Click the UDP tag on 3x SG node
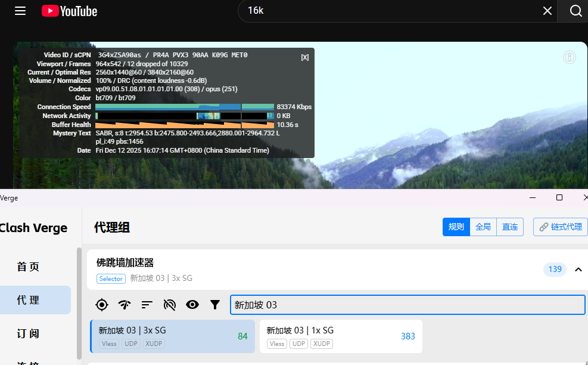The image size is (588, 365). (x=131, y=344)
